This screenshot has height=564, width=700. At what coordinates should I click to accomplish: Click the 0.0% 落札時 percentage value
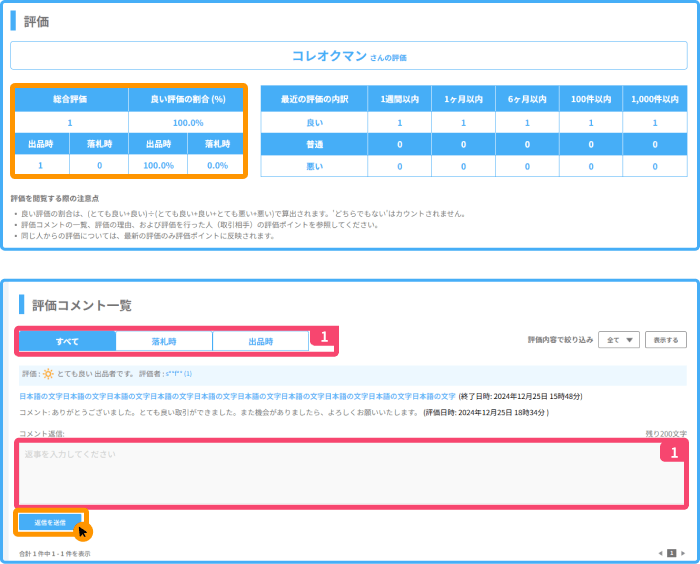(217, 165)
